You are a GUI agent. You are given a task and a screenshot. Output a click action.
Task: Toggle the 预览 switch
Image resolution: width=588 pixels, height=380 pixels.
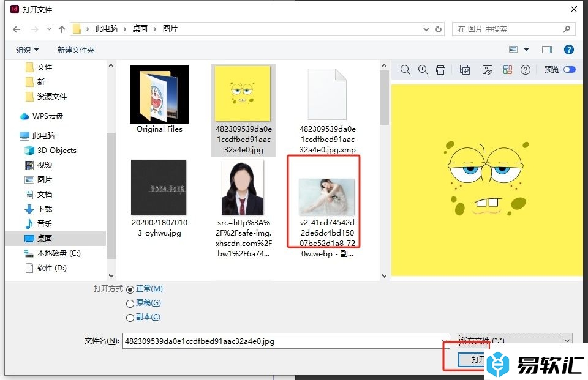[x=569, y=70]
